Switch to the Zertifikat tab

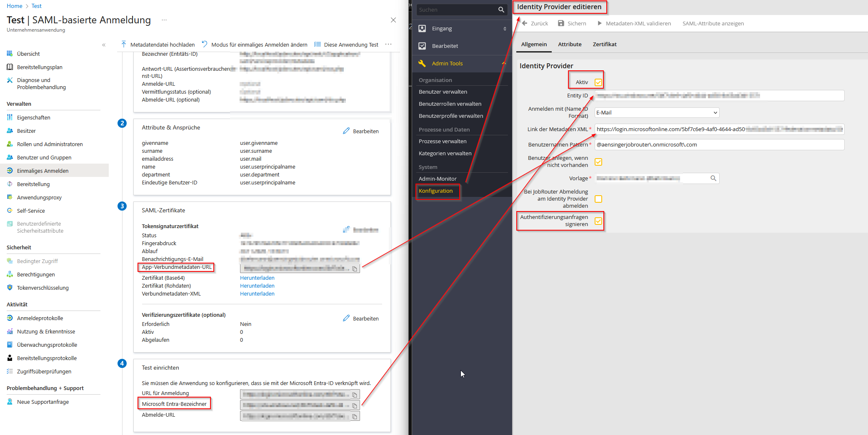[x=605, y=44]
